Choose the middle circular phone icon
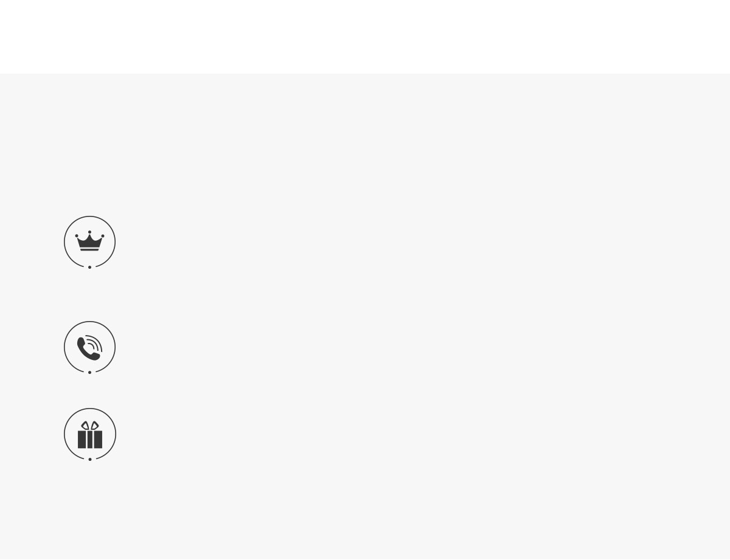The height and width of the screenshot is (560, 730). coord(89,347)
